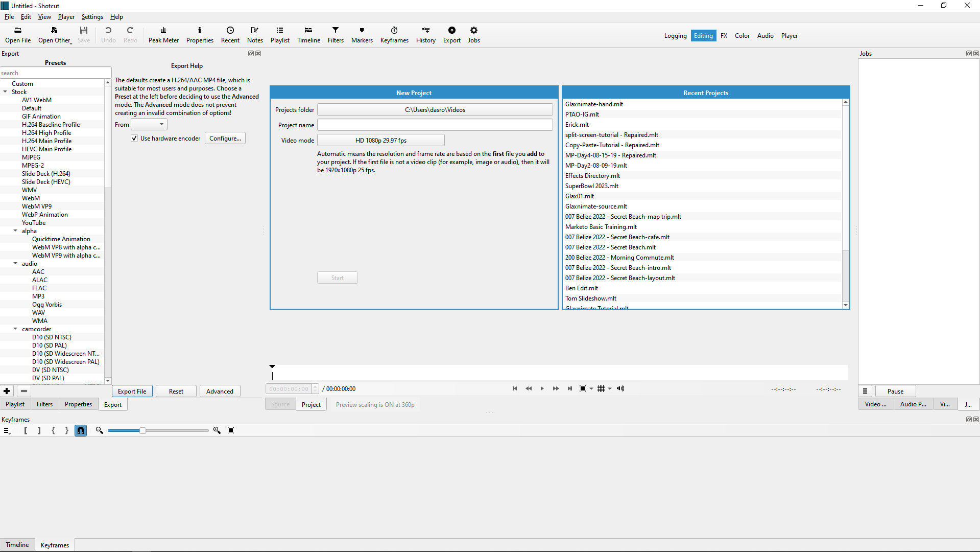980x552 pixels.
Task: Click the Configure... button
Action: click(x=225, y=139)
